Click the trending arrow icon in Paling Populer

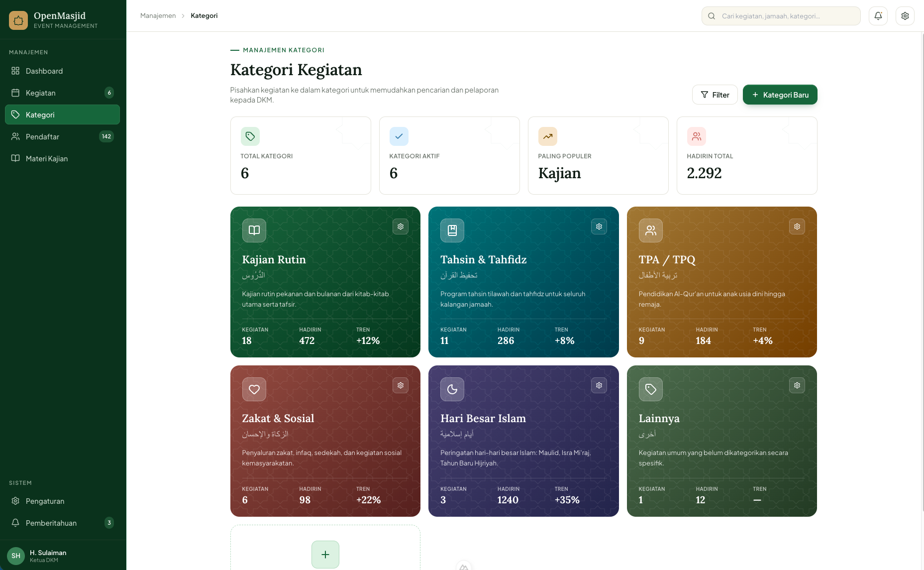tap(548, 136)
